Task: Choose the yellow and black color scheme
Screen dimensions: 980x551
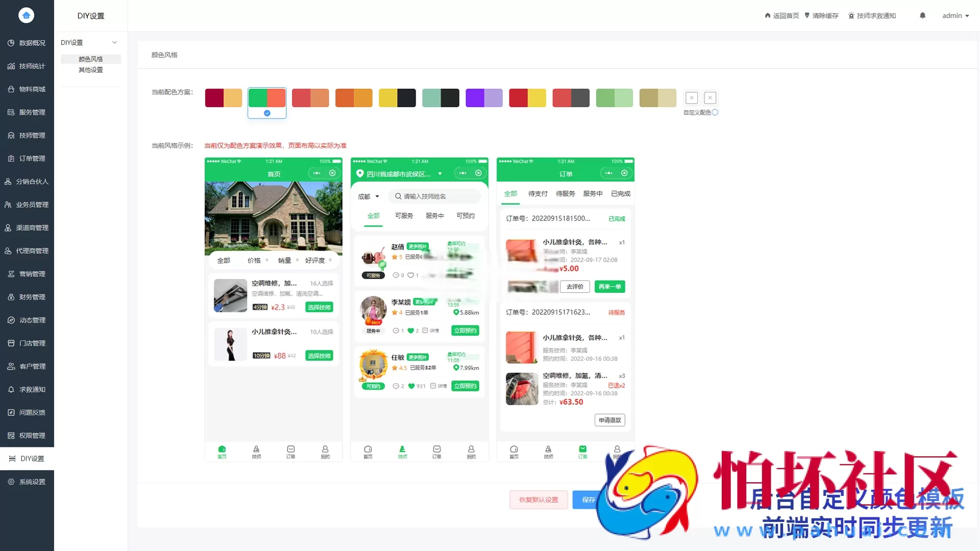Action: 397,98
